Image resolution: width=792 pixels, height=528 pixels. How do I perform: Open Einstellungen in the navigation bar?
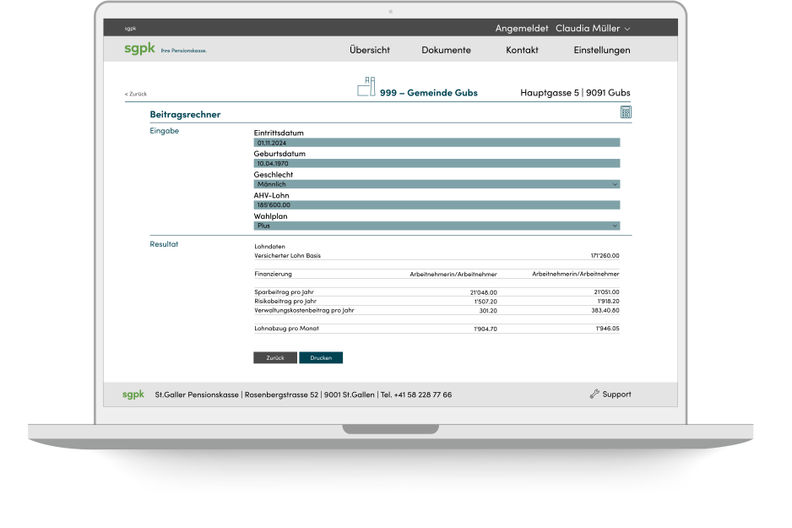(602, 50)
